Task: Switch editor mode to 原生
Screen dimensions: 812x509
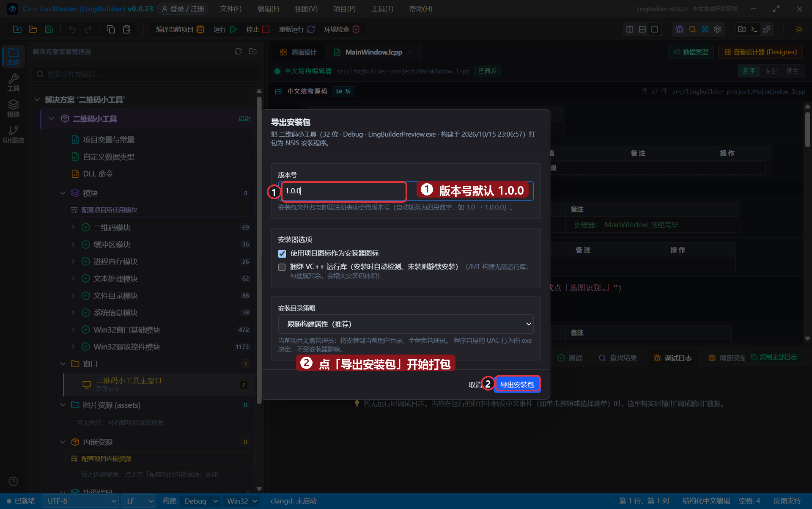Action: click(793, 71)
